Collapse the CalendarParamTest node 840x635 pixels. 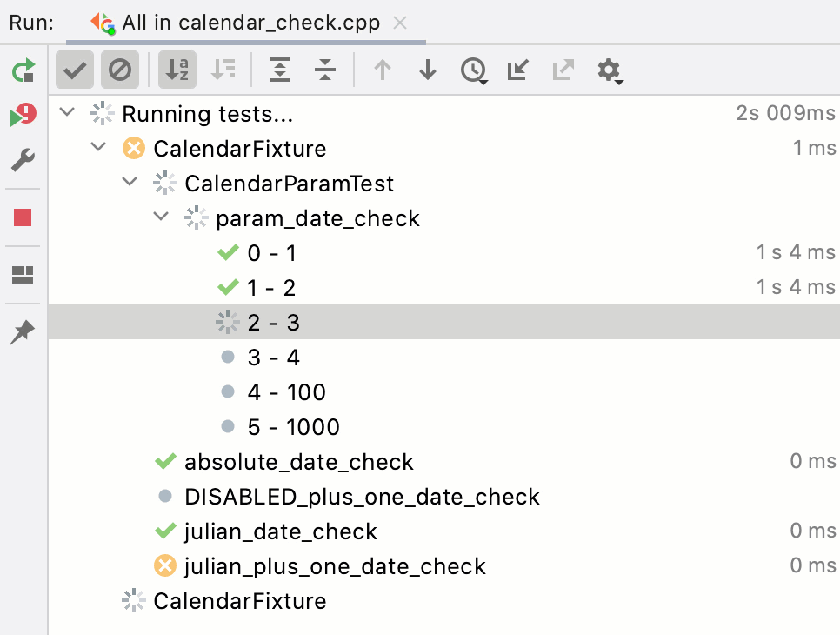coord(130,182)
